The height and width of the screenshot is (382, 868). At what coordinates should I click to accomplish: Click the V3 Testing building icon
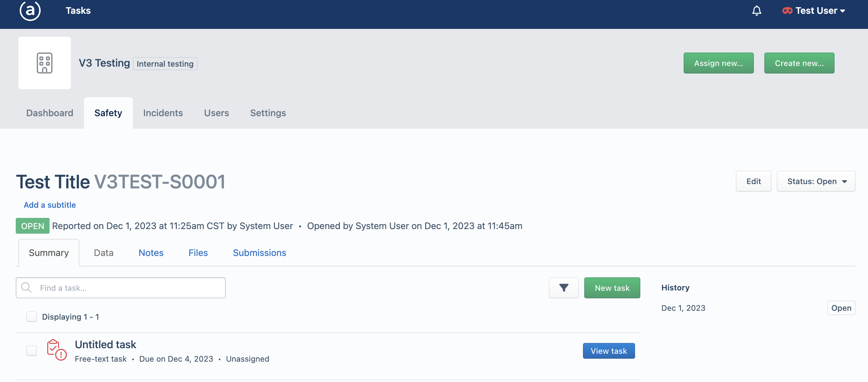(45, 63)
